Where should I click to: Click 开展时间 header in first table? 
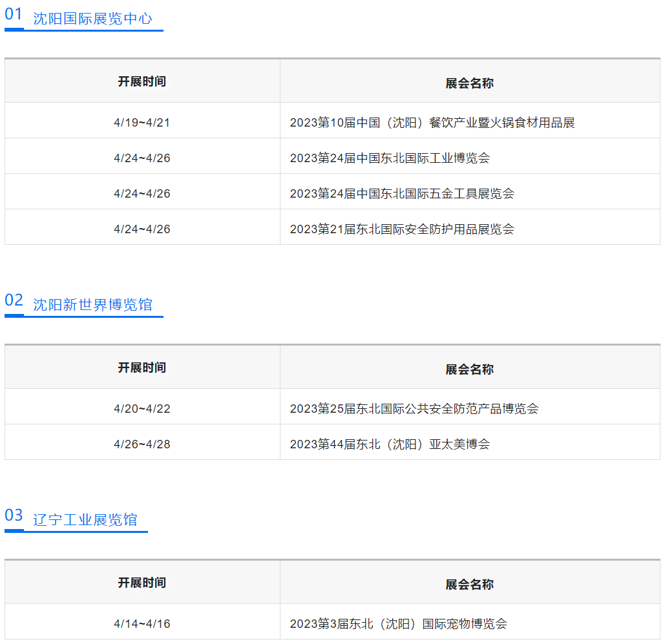point(142,82)
